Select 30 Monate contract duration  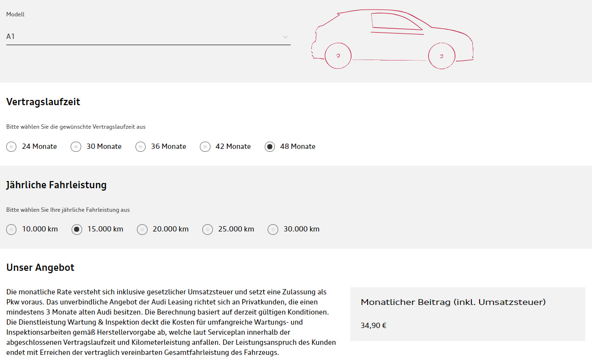pyautogui.click(x=76, y=146)
